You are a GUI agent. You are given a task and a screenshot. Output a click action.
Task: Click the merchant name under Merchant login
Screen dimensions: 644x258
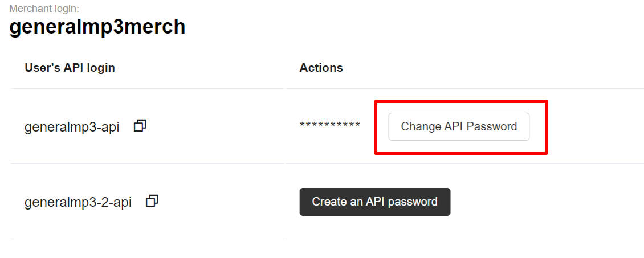point(97,27)
